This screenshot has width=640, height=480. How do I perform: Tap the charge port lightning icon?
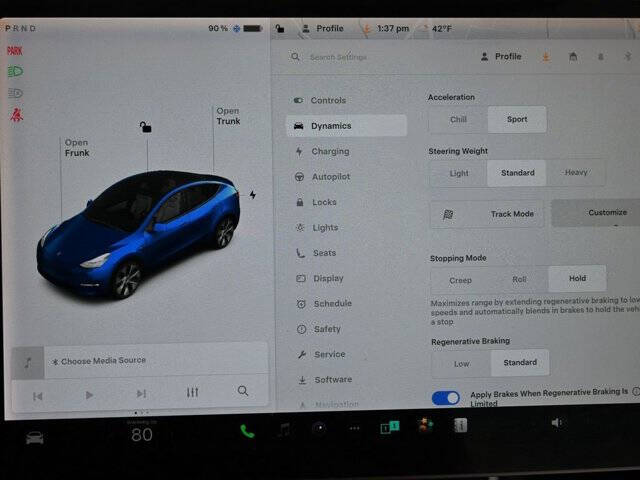click(x=253, y=195)
